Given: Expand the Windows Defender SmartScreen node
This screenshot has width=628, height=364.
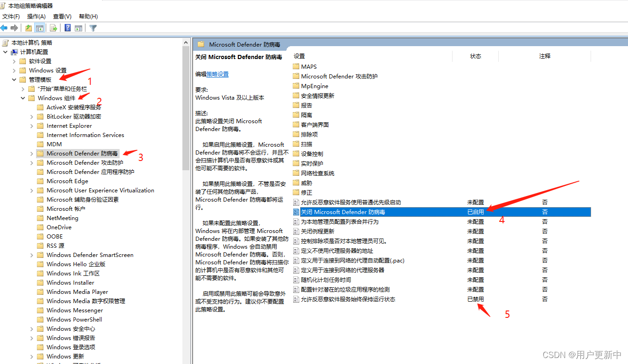Looking at the screenshot, I should tap(31, 255).
